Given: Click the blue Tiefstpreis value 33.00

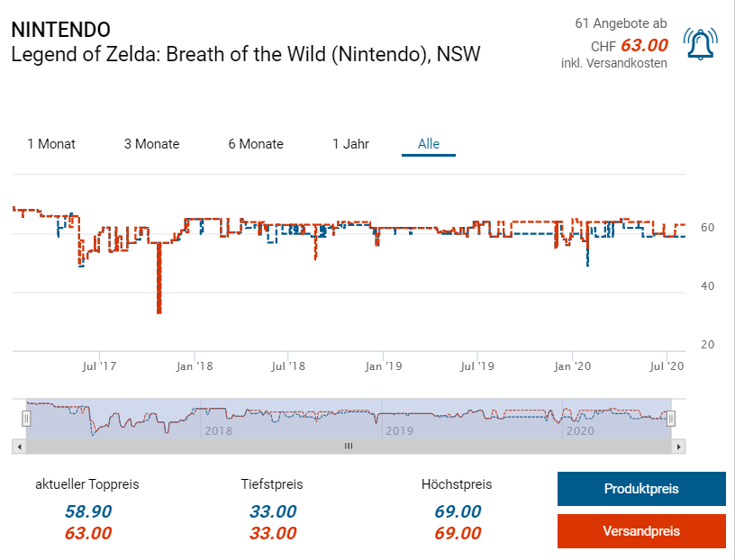Looking at the screenshot, I should [272, 511].
